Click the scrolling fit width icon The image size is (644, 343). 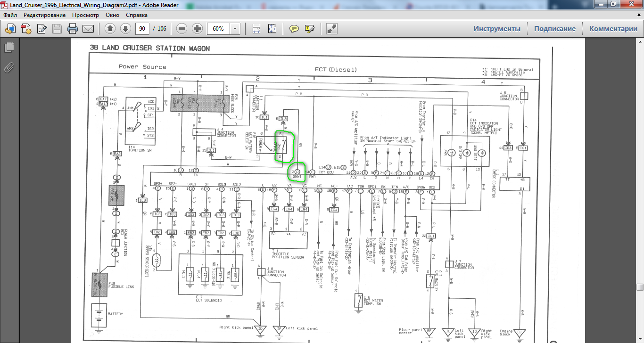pyautogui.click(x=256, y=29)
